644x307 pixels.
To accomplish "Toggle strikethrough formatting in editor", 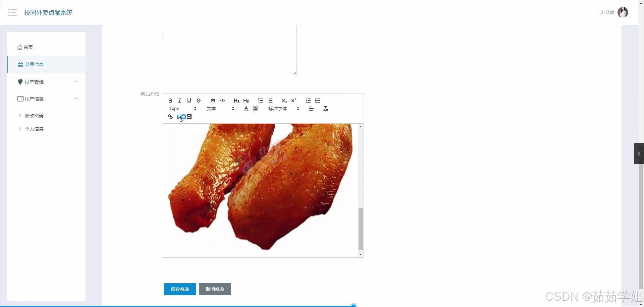I will [199, 101].
